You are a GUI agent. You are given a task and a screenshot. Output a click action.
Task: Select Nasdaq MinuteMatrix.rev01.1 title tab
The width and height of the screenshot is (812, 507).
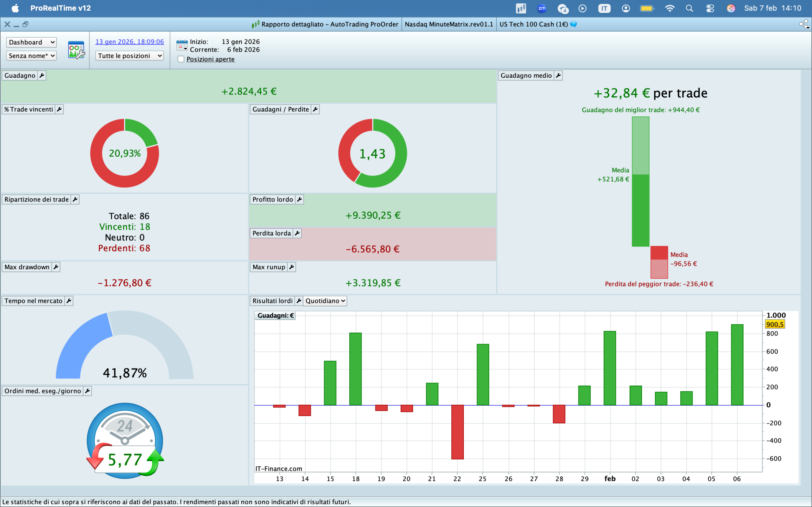(x=449, y=24)
